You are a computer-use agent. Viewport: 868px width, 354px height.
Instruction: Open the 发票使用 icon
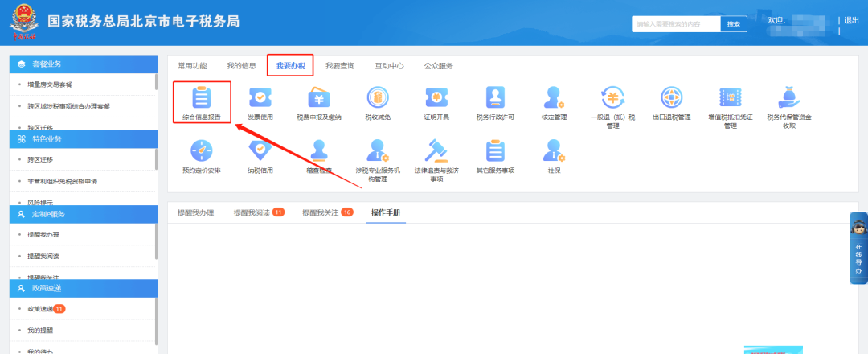260,97
